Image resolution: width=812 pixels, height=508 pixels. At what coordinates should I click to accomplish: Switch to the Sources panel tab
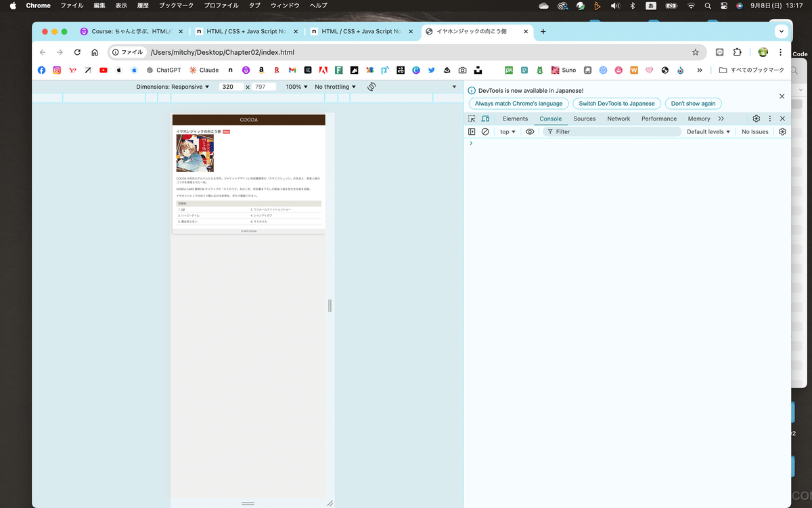(x=585, y=119)
